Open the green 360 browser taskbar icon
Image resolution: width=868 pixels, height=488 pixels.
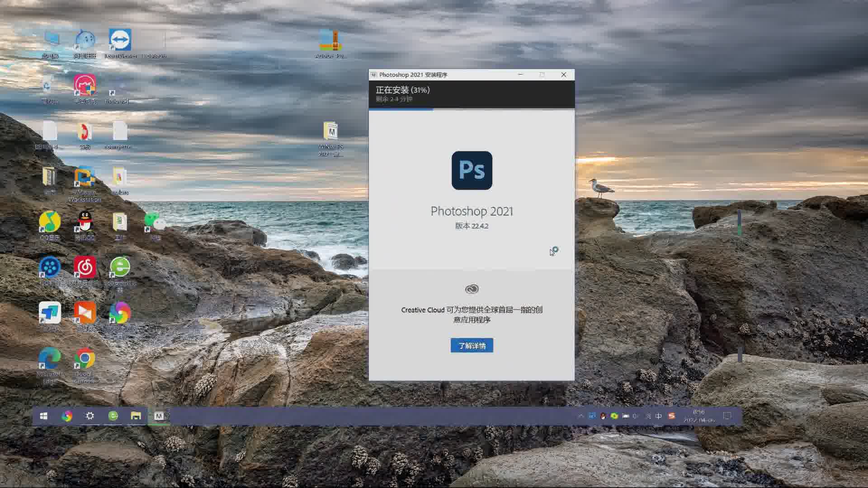[x=113, y=416]
